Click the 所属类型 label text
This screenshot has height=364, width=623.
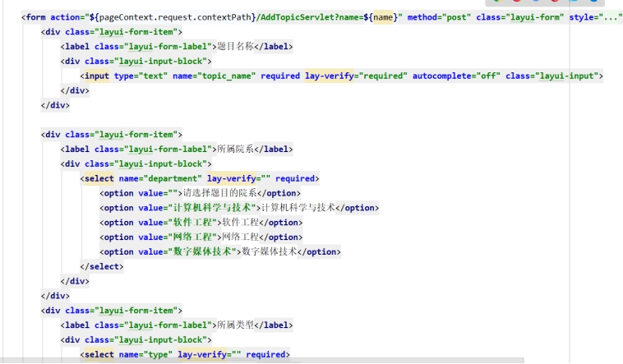pyautogui.click(x=235, y=325)
